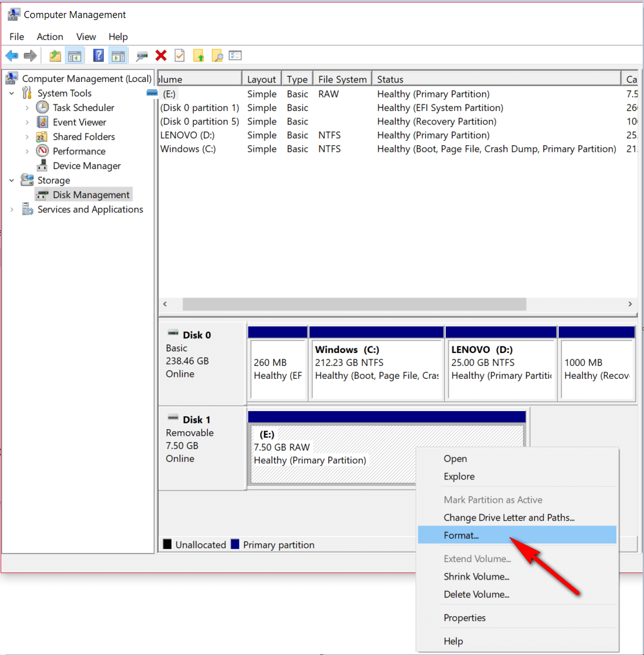Open the File menu
The width and height of the screenshot is (644, 655).
tap(17, 37)
